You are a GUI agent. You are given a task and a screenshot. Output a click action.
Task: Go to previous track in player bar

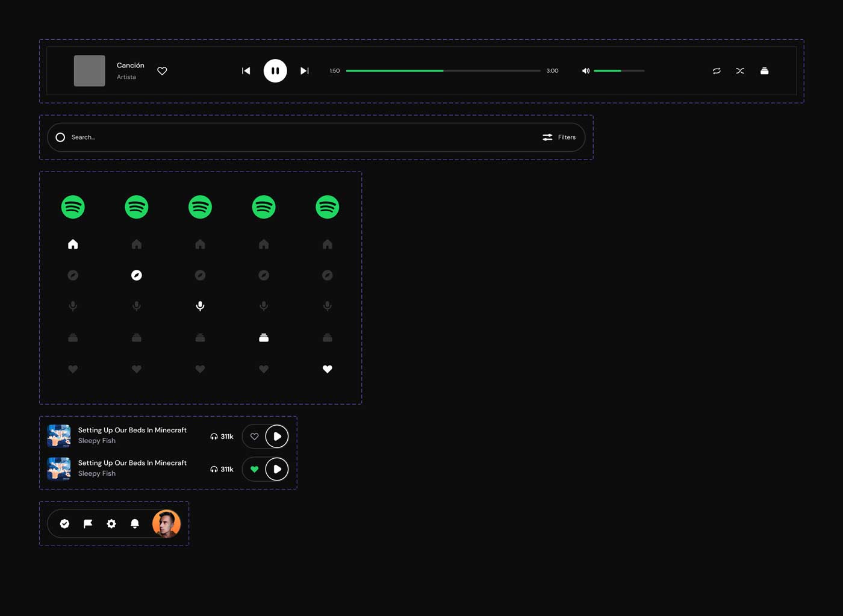pyautogui.click(x=246, y=71)
